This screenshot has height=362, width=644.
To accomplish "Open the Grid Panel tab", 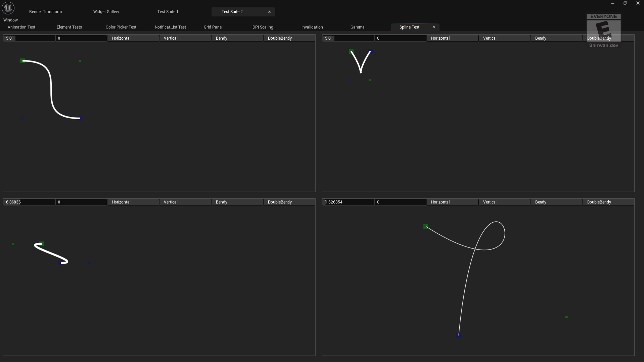I will (x=213, y=27).
